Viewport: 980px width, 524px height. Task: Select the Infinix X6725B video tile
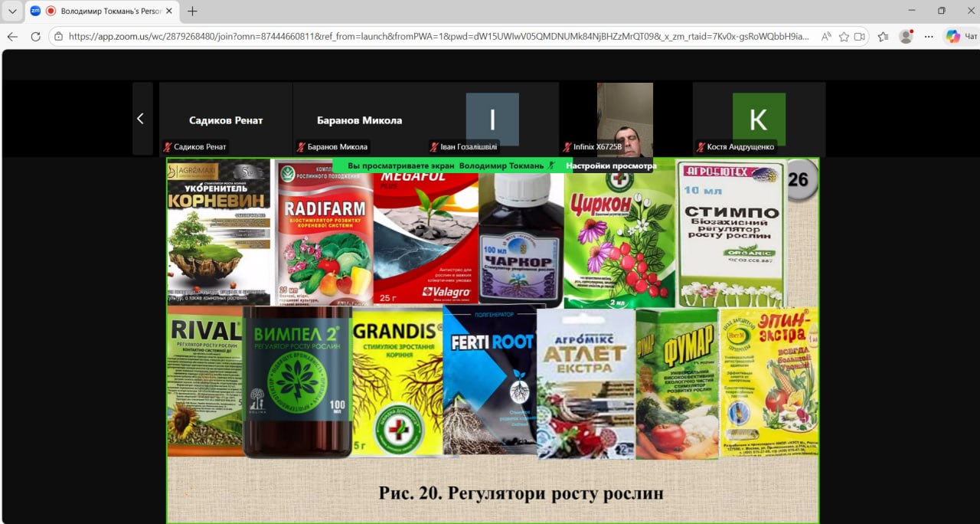point(625,119)
